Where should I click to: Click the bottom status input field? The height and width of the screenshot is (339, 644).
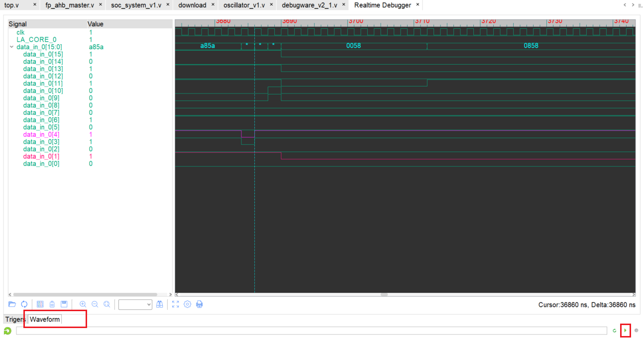[x=312, y=331]
